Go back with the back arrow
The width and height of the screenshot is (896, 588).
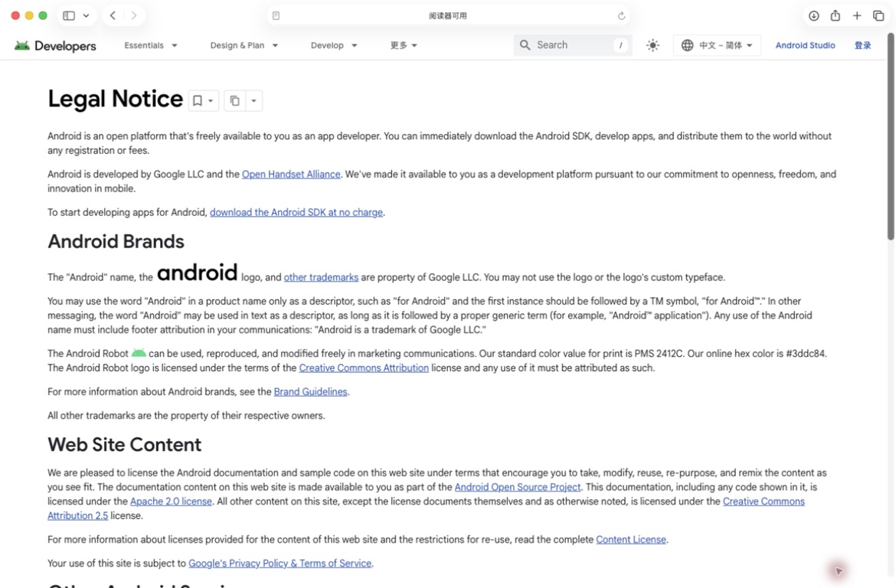(x=113, y=16)
